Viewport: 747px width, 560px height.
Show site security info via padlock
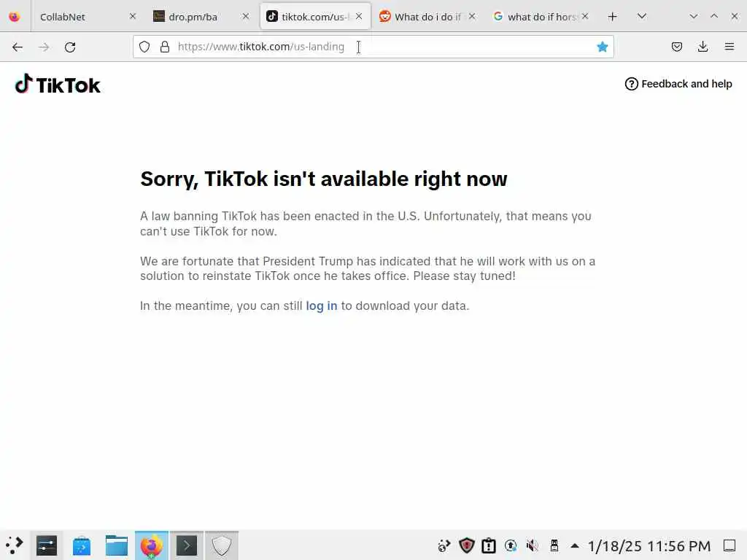[165, 47]
